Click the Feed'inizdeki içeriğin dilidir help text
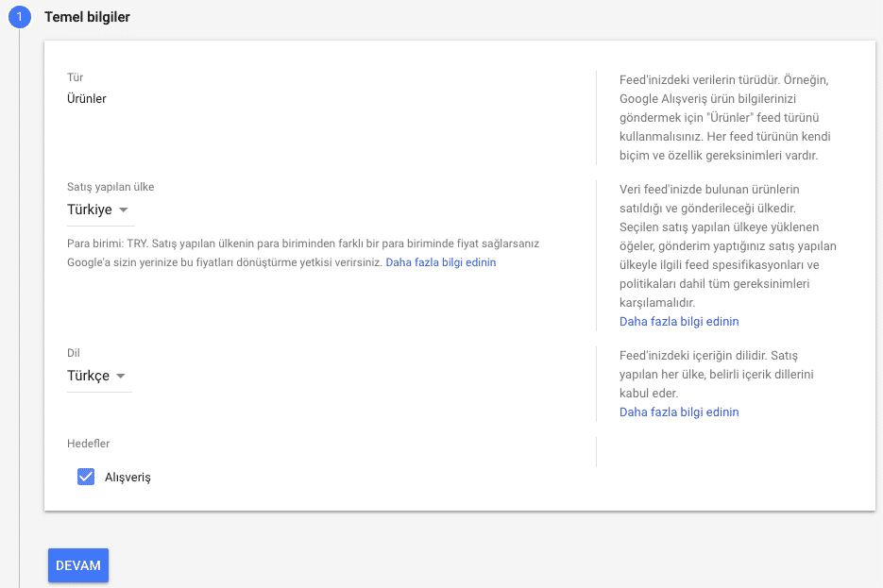Image resolution: width=883 pixels, height=588 pixels. pos(716,374)
